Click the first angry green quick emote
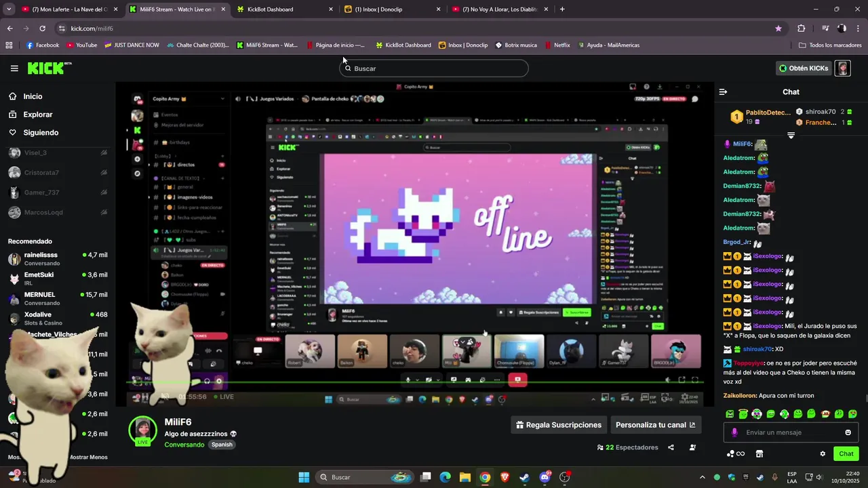This screenshot has height=488, width=868. coord(730,413)
